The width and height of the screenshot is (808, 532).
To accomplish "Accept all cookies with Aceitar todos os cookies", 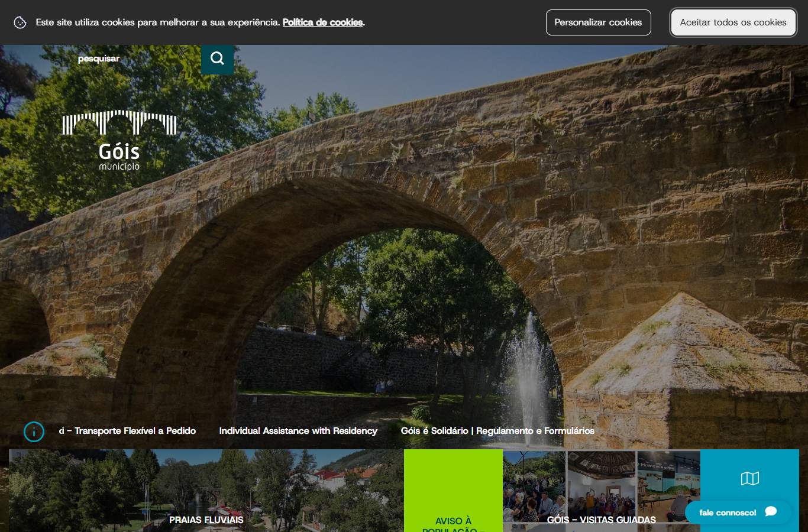I will tap(733, 22).
